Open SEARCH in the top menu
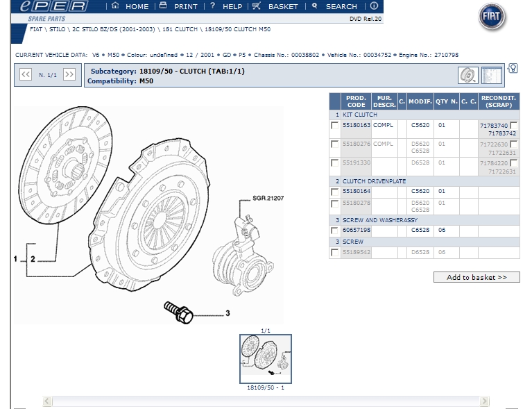532x409 pixels. 334,6
